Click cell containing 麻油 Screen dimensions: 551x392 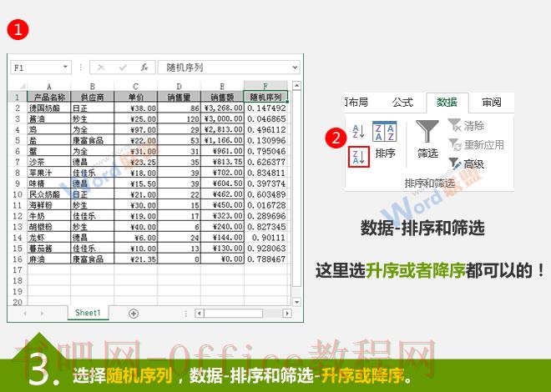[x=49, y=259]
